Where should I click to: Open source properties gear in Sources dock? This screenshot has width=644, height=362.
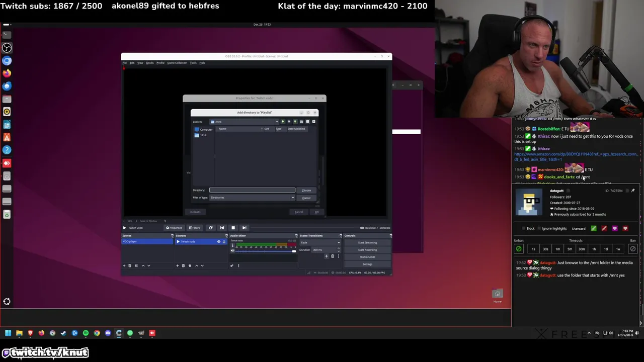coord(190,265)
